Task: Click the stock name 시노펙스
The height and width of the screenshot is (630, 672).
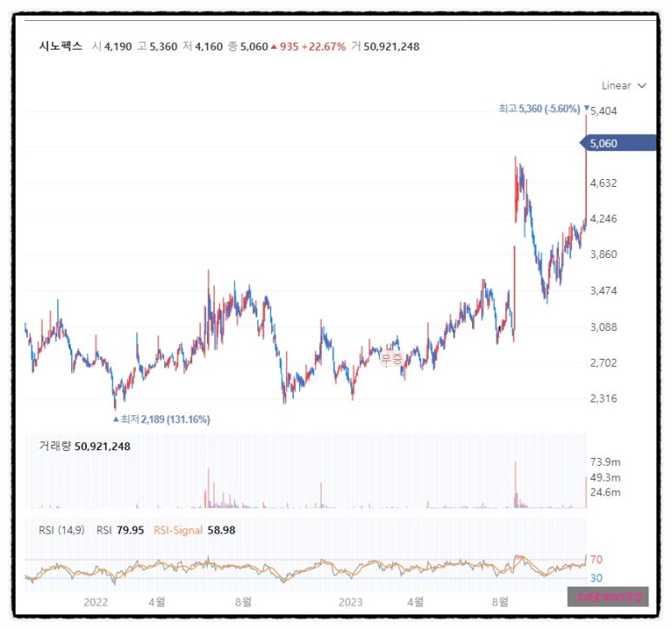Action: 61,46
